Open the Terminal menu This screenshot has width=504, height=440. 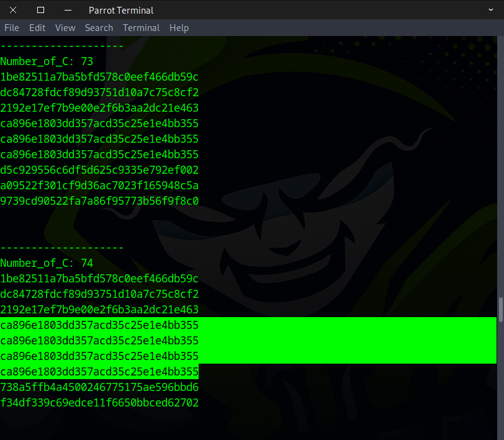[x=141, y=28]
